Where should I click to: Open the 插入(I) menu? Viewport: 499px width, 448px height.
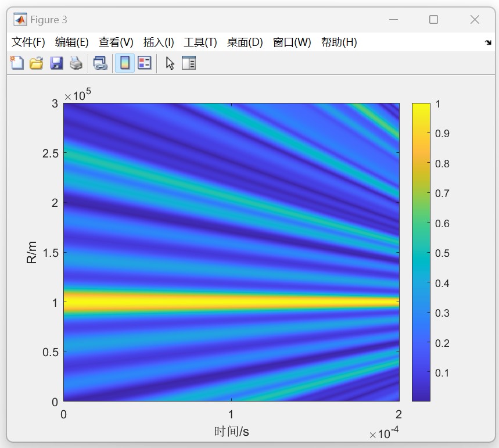pyautogui.click(x=159, y=42)
